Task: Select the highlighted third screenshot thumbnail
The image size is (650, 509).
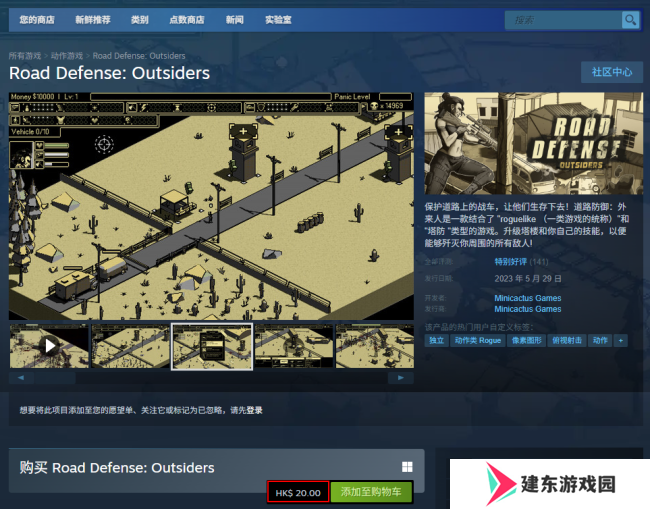Action: [x=212, y=347]
